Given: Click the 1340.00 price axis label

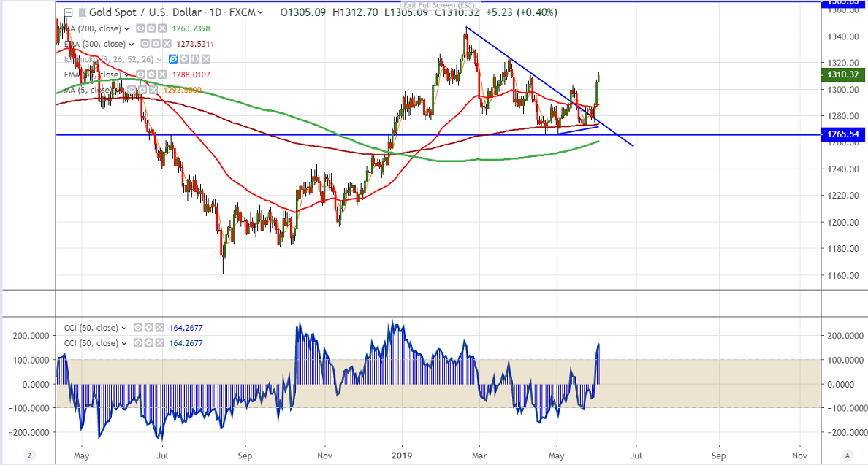Looking at the screenshot, I should 843,36.
